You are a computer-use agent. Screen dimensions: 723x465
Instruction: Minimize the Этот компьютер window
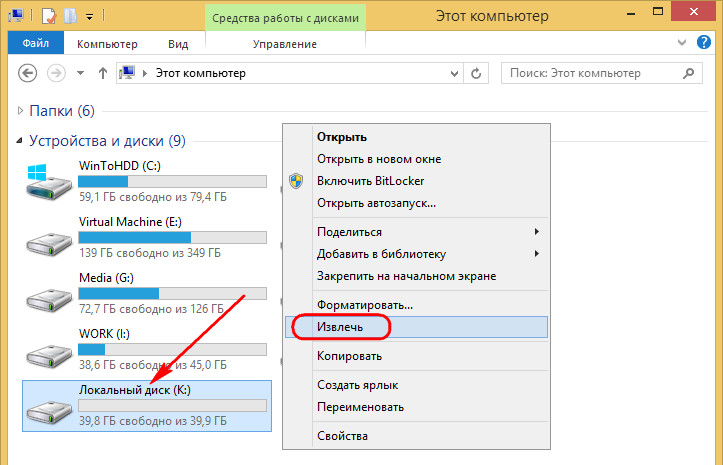coord(631,14)
